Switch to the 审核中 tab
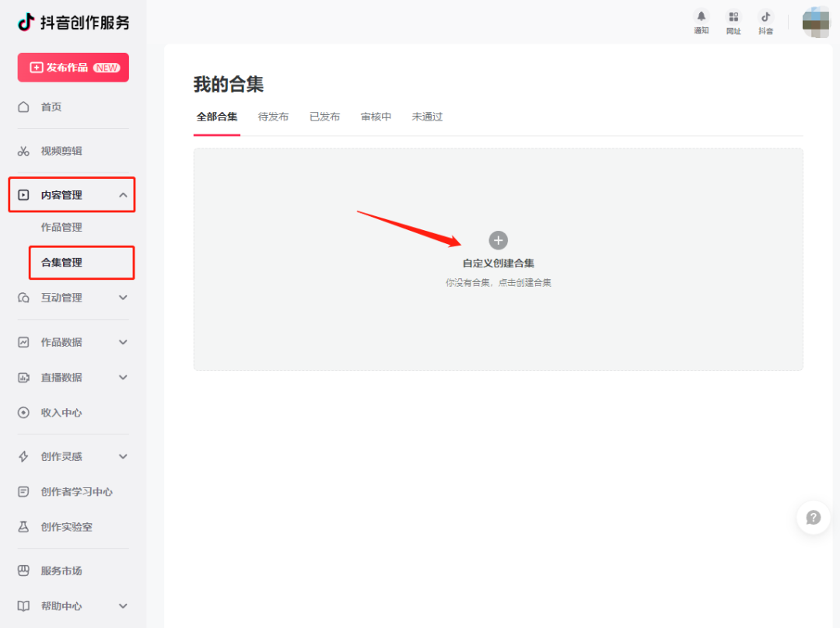This screenshot has height=628, width=840. [x=376, y=117]
